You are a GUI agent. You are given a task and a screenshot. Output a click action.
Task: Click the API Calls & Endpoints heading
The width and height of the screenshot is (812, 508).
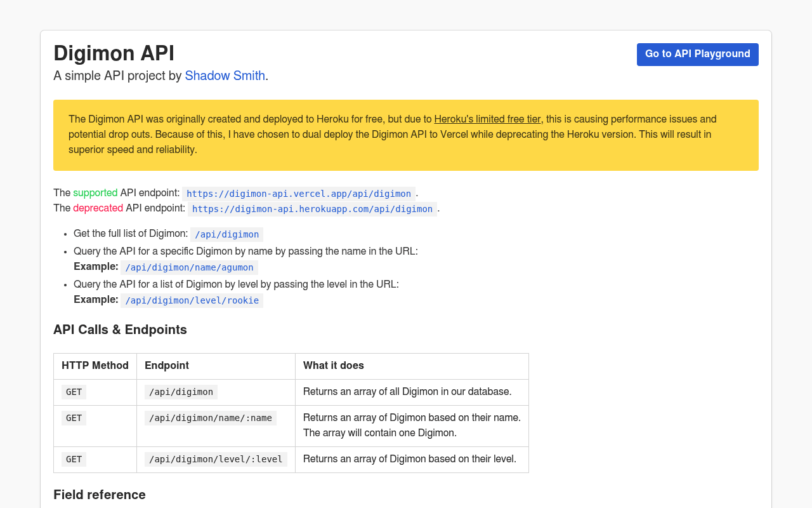(x=120, y=330)
